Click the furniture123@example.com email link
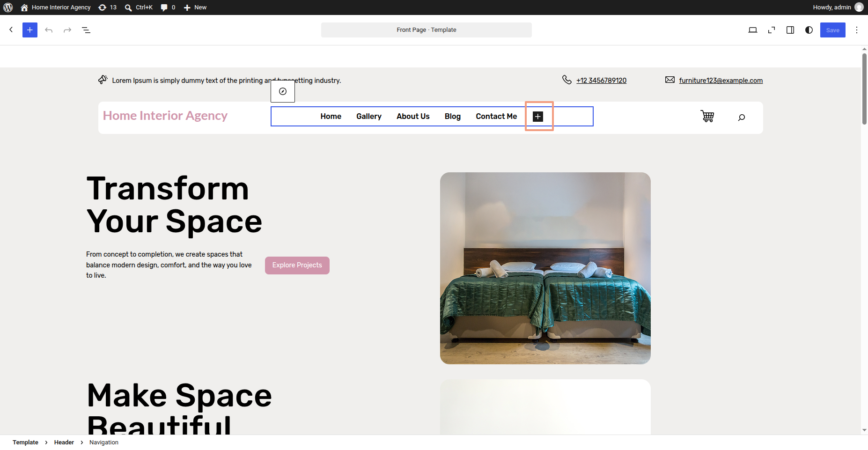 point(721,81)
